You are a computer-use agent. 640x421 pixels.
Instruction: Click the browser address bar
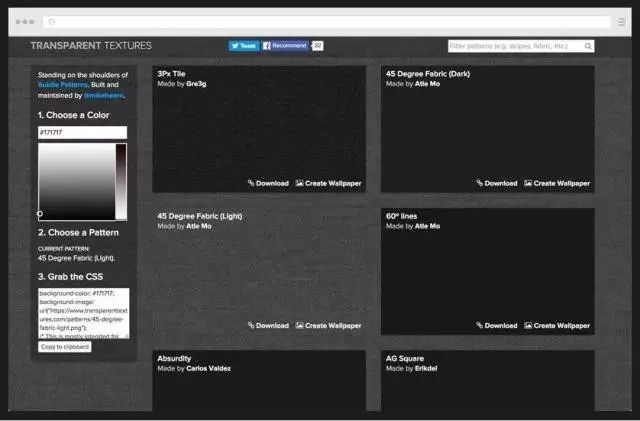(327, 22)
